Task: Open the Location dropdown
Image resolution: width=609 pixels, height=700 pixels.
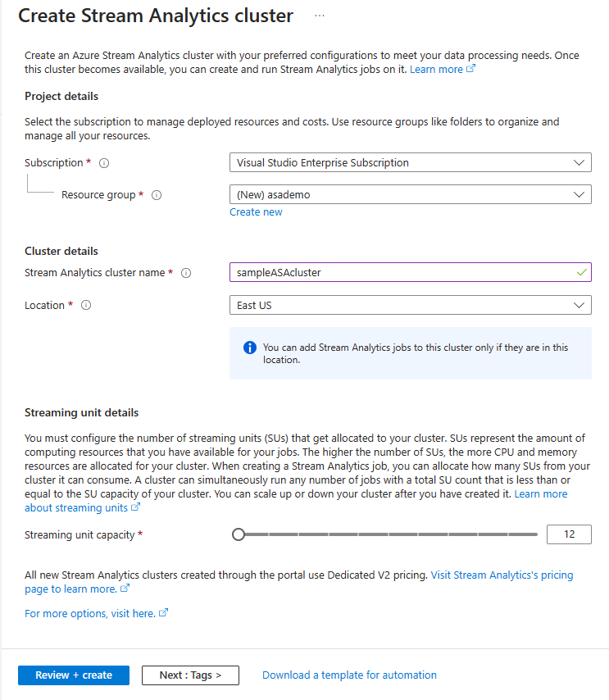Action: 410,304
